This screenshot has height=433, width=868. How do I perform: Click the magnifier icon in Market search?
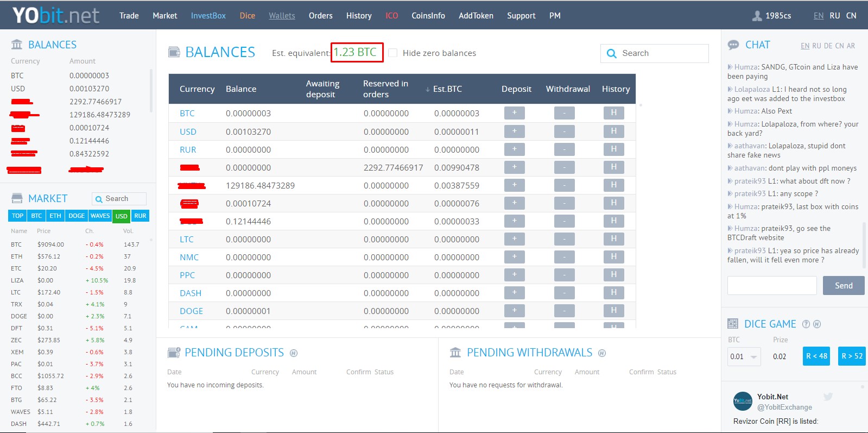click(x=99, y=199)
